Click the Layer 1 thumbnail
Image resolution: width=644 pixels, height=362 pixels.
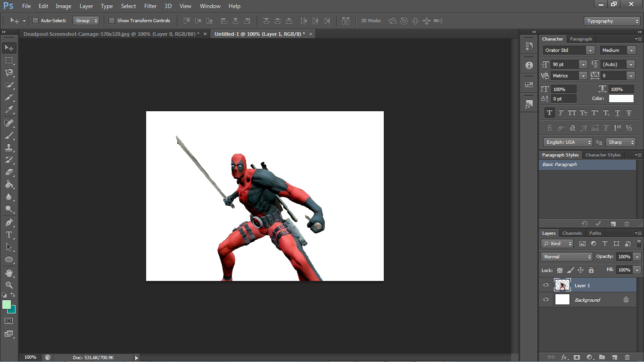[562, 285]
